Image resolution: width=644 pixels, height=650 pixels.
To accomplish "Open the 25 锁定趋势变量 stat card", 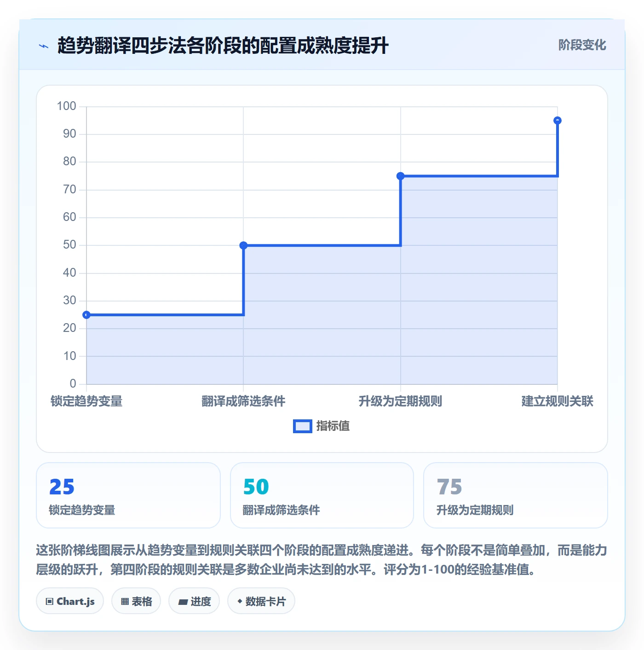I will pos(128,495).
